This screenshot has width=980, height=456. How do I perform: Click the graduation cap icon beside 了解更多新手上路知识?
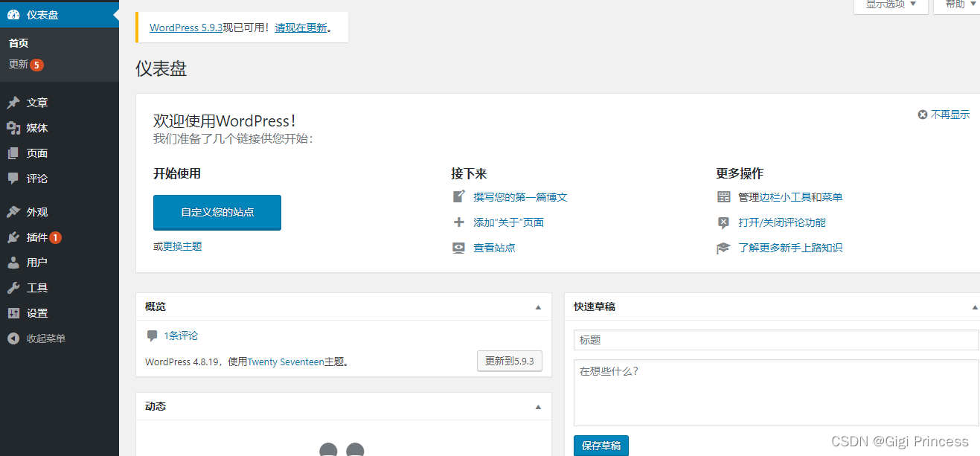[724, 248]
